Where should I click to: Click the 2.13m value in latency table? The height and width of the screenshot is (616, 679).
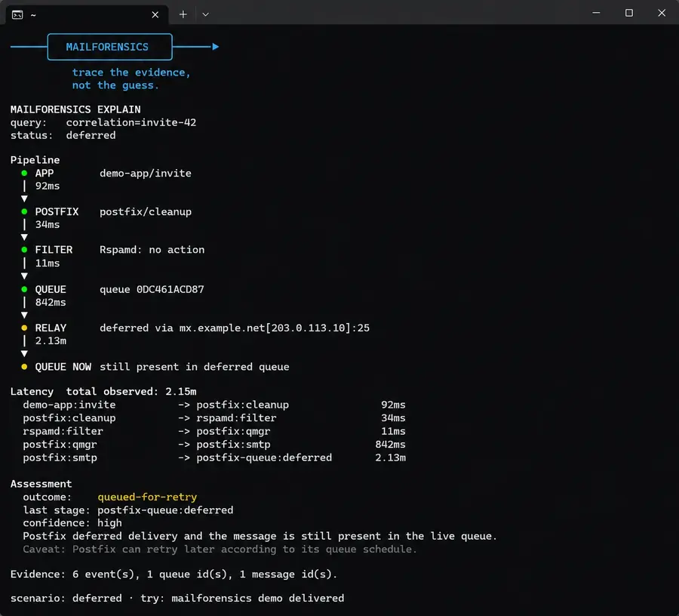tap(390, 458)
